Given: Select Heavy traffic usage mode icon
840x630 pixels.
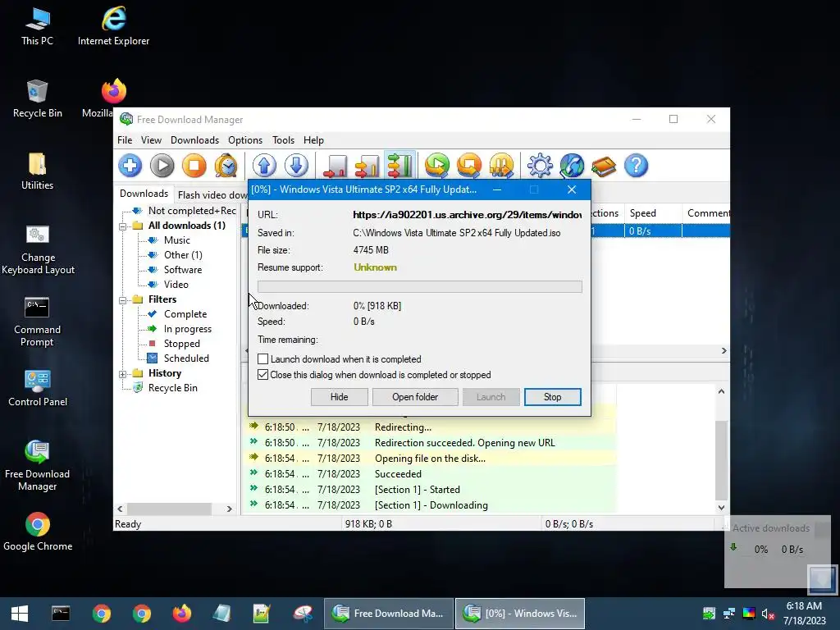Looking at the screenshot, I should (399, 166).
